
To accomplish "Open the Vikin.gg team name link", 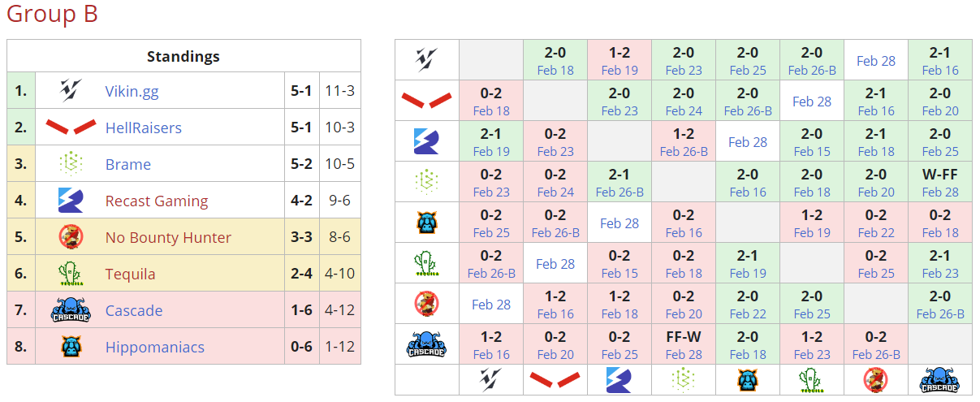I will click(x=132, y=91).
